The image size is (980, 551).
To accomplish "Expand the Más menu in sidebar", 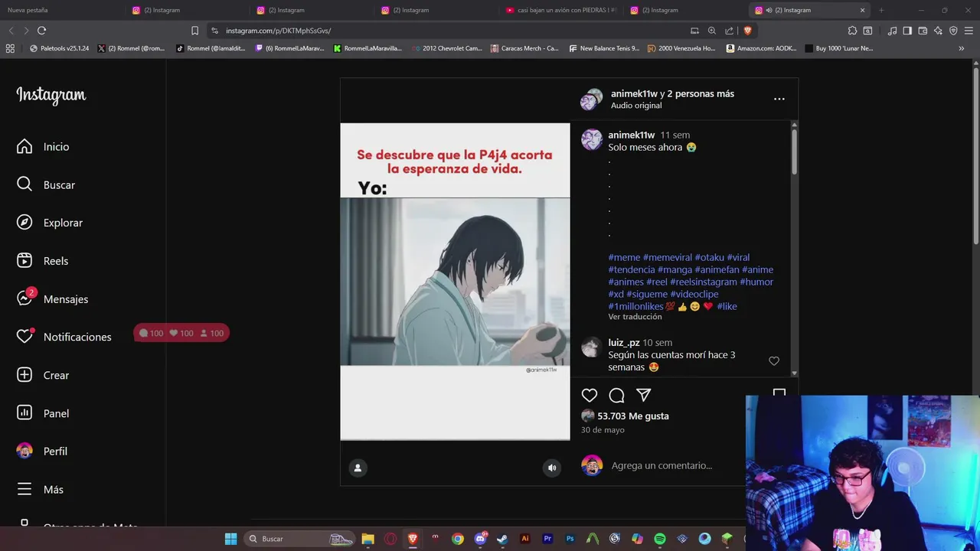I will [40, 489].
